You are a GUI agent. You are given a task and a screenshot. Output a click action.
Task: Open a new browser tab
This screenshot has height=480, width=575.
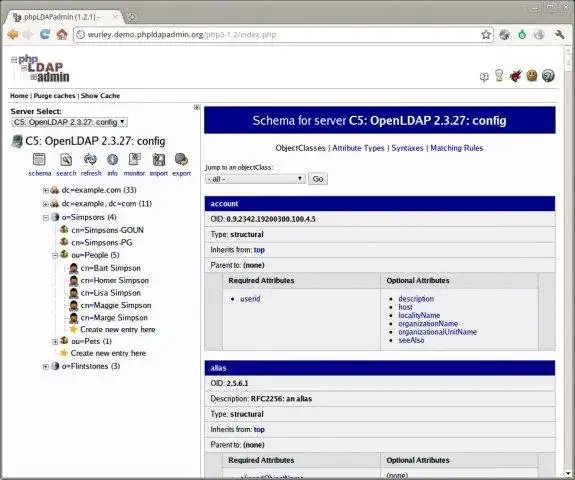(132, 17)
